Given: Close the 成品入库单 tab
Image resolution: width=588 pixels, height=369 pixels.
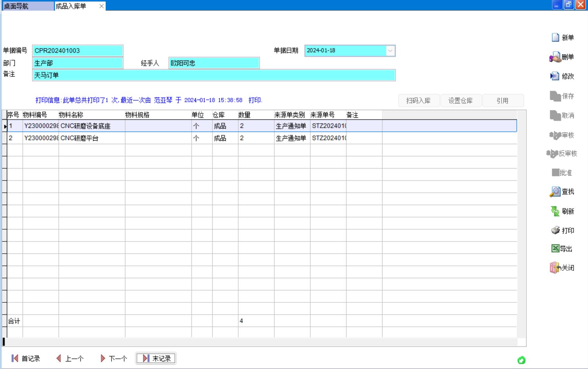Looking at the screenshot, I should (x=101, y=6).
